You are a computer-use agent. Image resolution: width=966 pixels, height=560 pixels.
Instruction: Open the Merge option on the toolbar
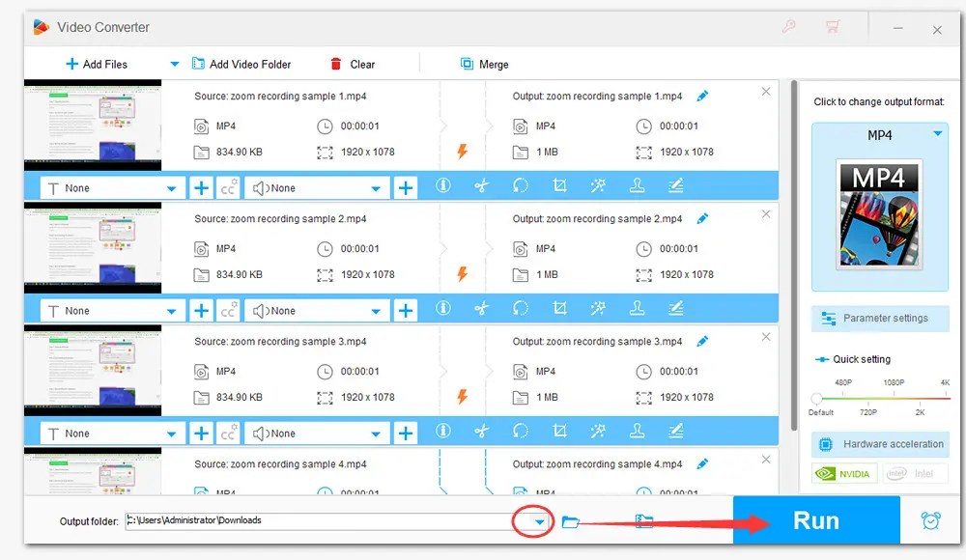pos(484,64)
